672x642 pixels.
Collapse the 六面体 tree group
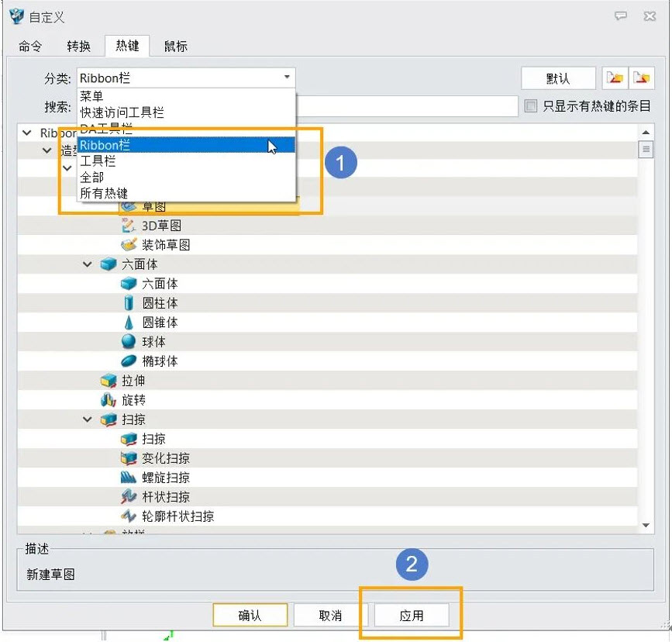pos(88,264)
